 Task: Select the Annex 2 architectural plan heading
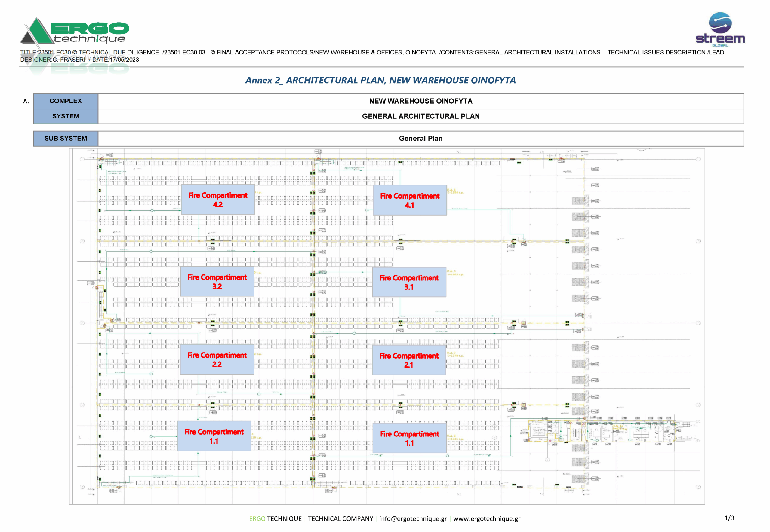pyautogui.click(x=380, y=80)
